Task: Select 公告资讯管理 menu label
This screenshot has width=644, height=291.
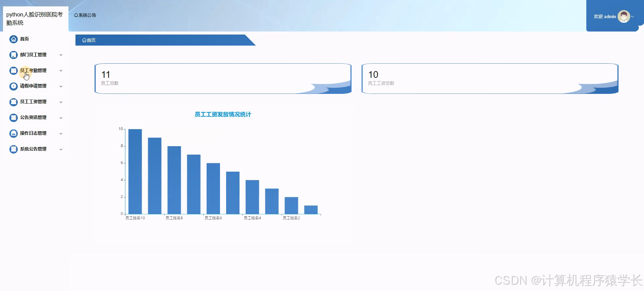Action: pos(33,117)
